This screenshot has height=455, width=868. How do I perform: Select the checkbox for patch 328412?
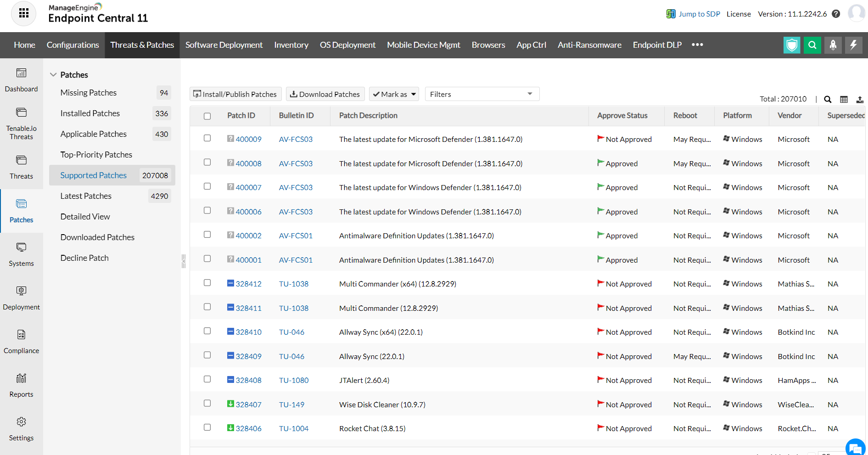[x=207, y=283]
